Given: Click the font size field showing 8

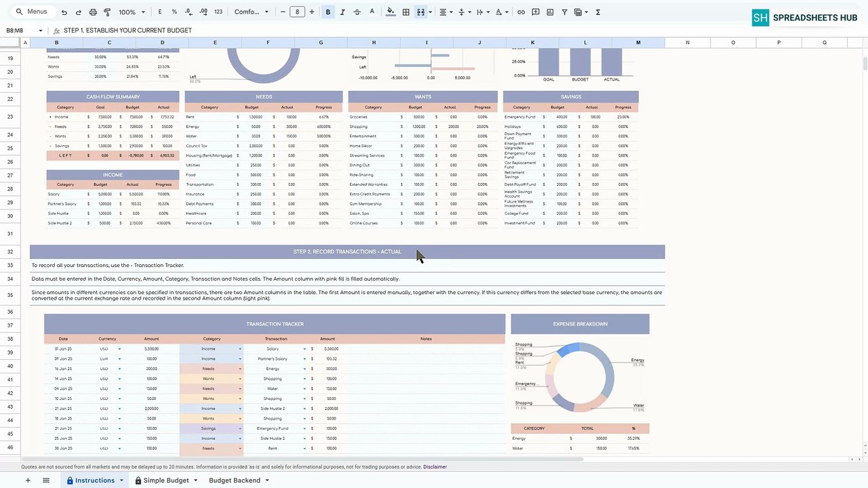Looking at the screenshot, I should (297, 12).
